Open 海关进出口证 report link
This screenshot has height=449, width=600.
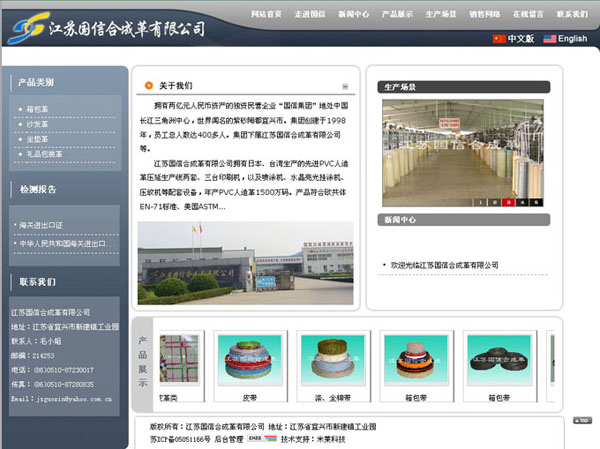pyautogui.click(x=41, y=225)
